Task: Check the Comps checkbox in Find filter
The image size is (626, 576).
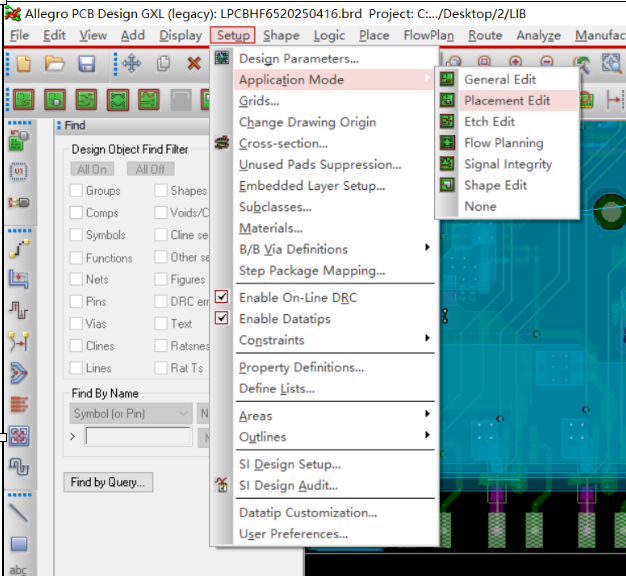Action: [76, 212]
